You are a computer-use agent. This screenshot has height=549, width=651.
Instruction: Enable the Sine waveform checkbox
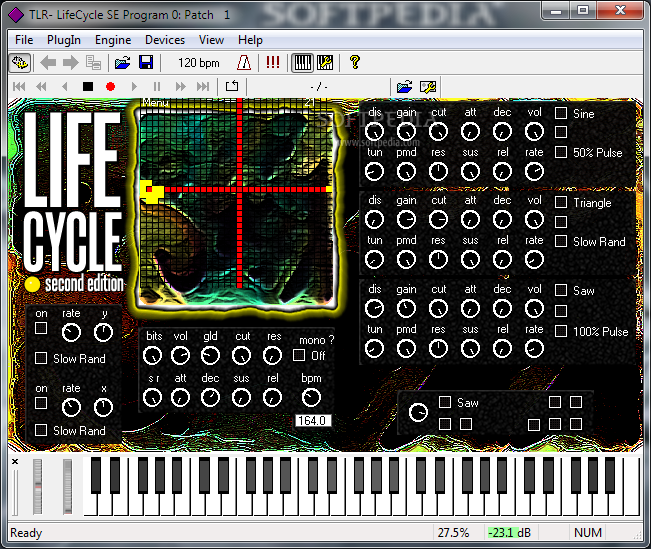coord(561,113)
